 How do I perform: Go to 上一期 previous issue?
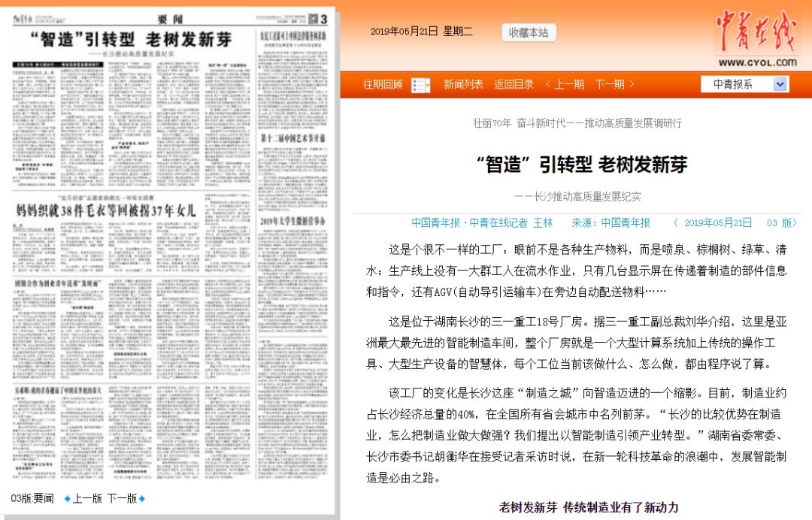click(x=565, y=84)
